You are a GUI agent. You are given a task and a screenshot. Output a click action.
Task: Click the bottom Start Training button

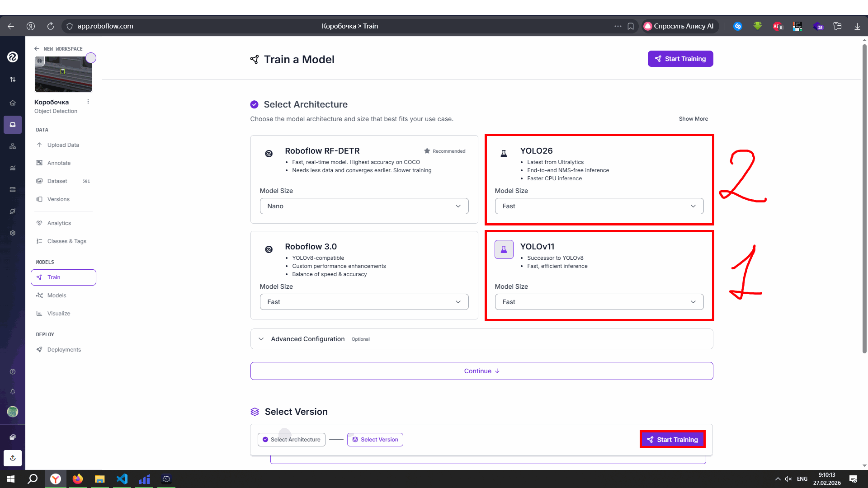tap(672, 440)
